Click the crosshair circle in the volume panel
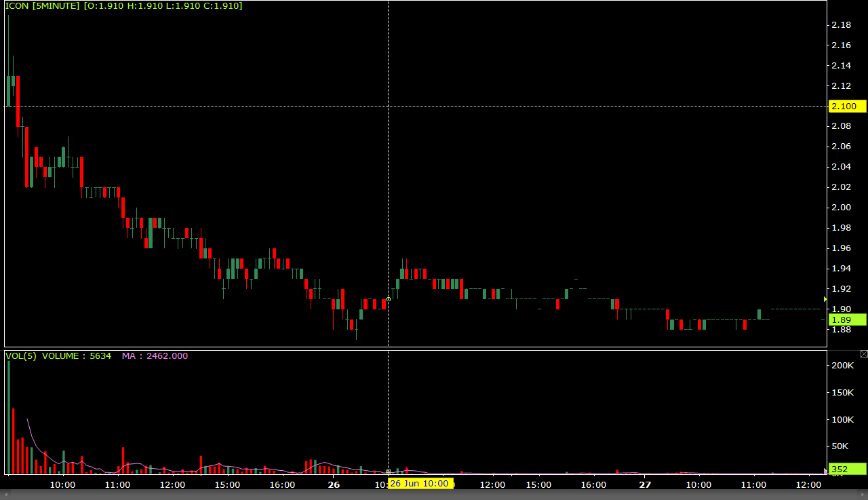 (x=389, y=471)
